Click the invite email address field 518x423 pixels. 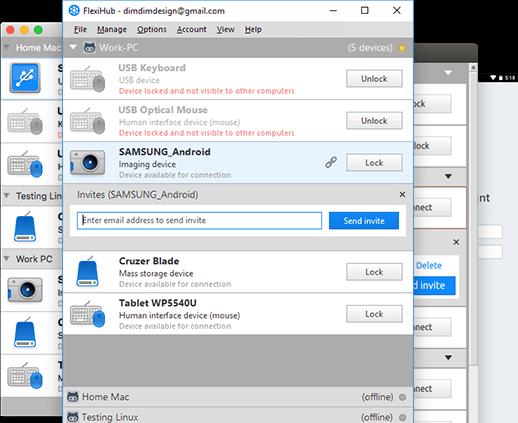pos(199,221)
